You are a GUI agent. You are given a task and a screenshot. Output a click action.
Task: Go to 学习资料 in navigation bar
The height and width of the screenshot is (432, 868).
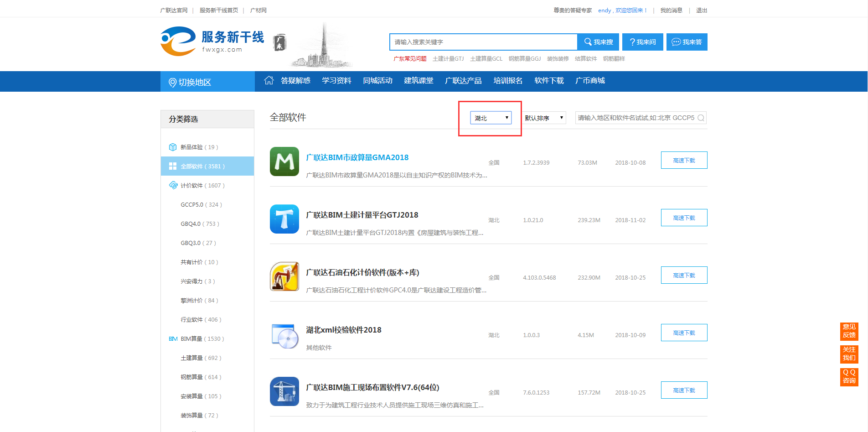[x=336, y=81]
